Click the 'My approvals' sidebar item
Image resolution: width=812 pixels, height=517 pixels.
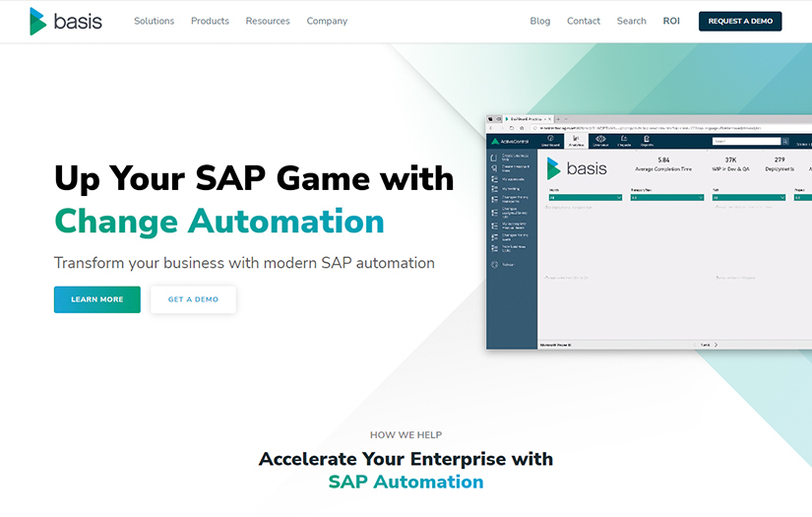point(510,179)
